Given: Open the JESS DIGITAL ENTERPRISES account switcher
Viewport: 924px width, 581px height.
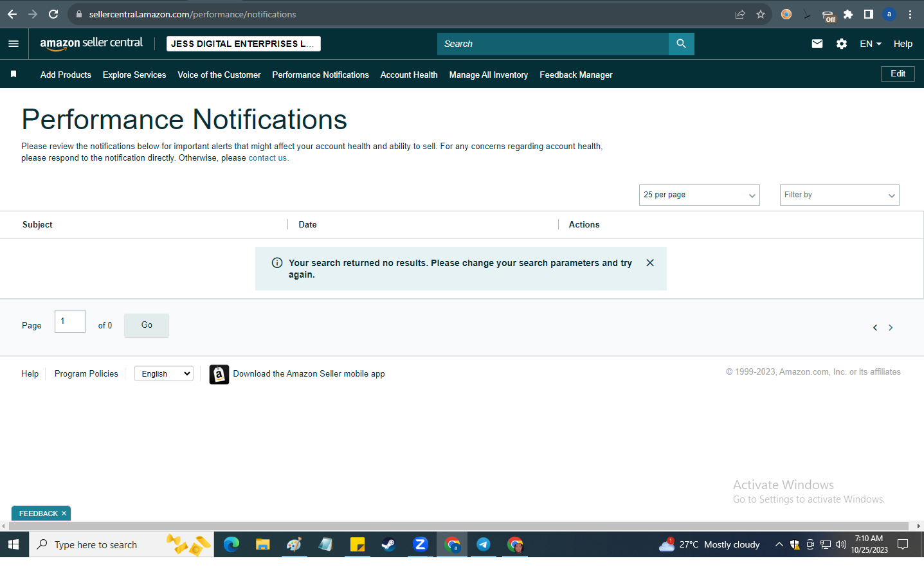Looking at the screenshot, I should [x=244, y=44].
